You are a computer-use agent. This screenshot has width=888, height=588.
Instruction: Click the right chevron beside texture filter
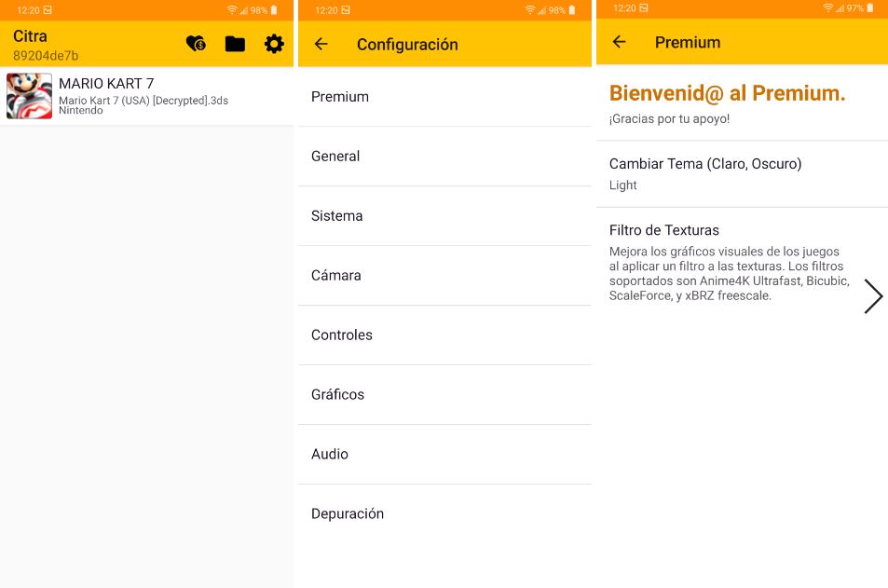pyautogui.click(x=873, y=295)
